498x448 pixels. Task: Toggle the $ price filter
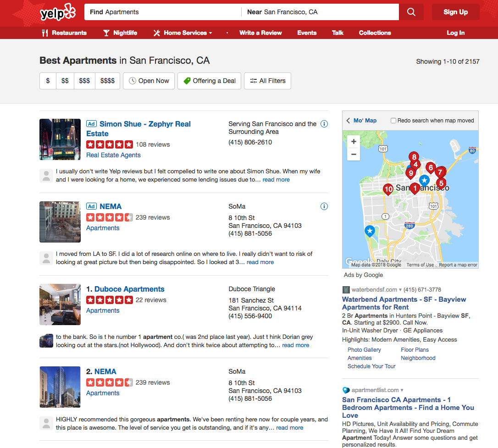click(48, 81)
